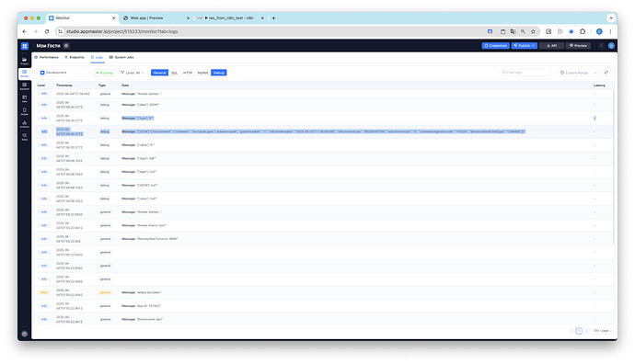Go back in browser history
The width and height of the screenshot is (635, 364).
click(x=24, y=31)
